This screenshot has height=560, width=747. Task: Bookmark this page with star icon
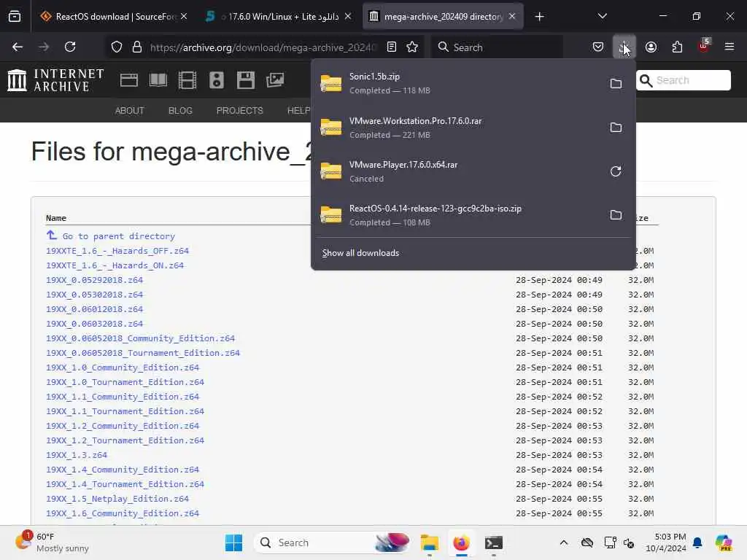[x=412, y=47]
